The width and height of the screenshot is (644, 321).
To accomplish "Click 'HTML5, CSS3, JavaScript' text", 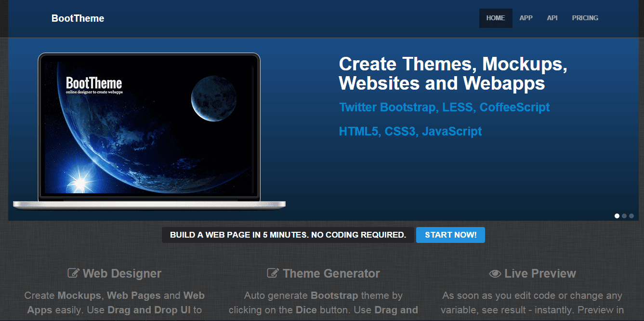I will coord(410,131).
